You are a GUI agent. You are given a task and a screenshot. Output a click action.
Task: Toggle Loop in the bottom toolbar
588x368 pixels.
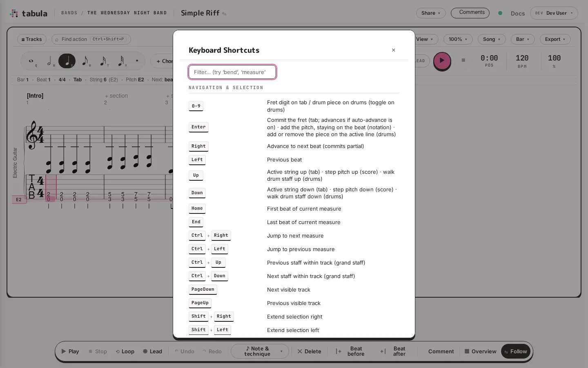pyautogui.click(x=125, y=352)
